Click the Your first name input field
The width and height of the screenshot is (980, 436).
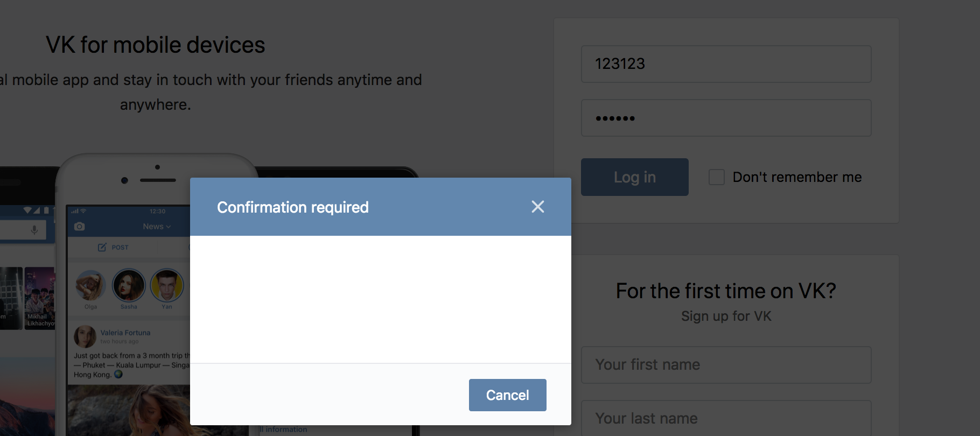[726, 365]
